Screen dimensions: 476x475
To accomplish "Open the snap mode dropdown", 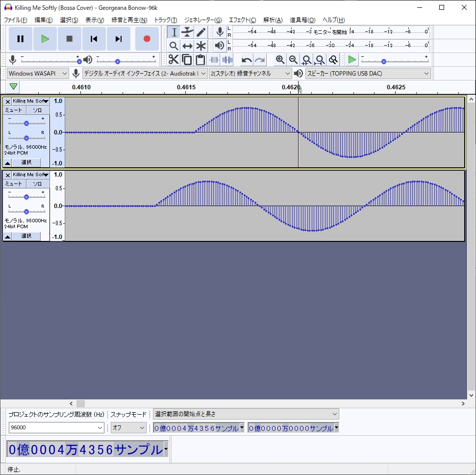I will [129, 427].
